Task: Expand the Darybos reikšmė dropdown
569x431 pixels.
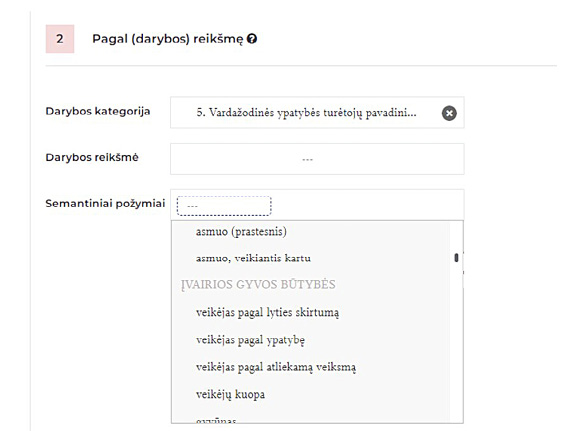Action: (317, 159)
